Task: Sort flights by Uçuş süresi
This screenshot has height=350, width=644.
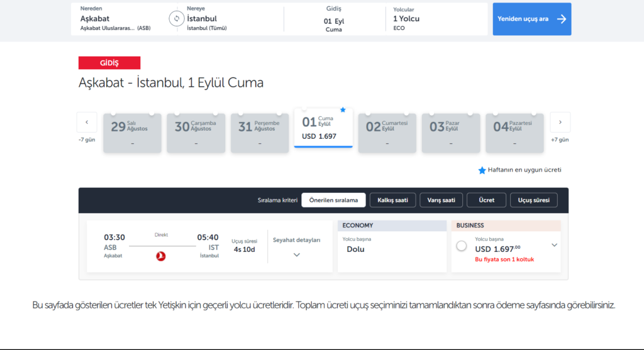Action: 533,200
